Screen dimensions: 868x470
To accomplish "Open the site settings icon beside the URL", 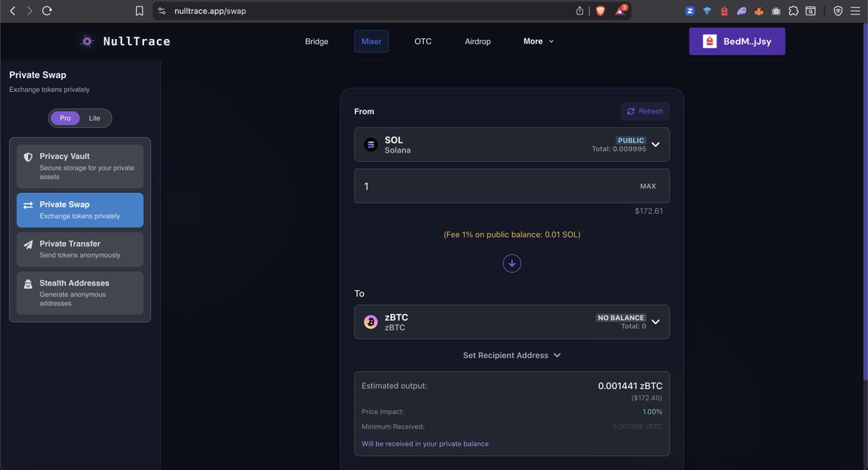I will pos(162,11).
